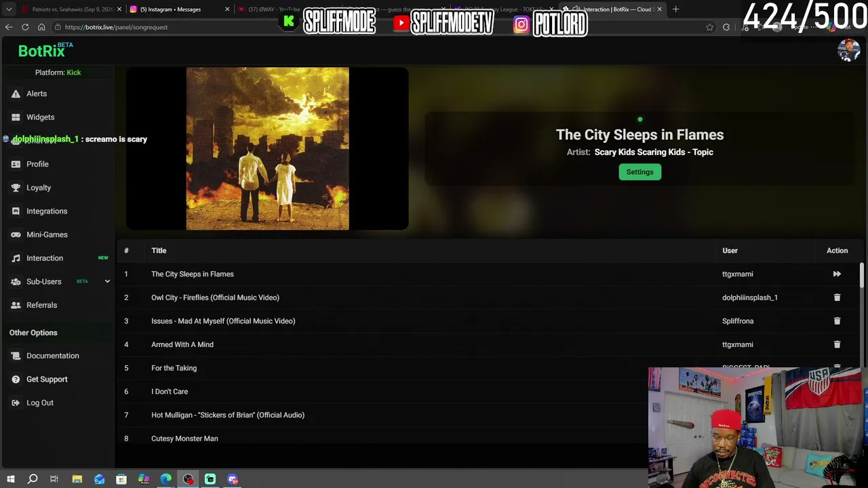Skip the current song The City Sleeps in Flames

click(x=837, y=274)
